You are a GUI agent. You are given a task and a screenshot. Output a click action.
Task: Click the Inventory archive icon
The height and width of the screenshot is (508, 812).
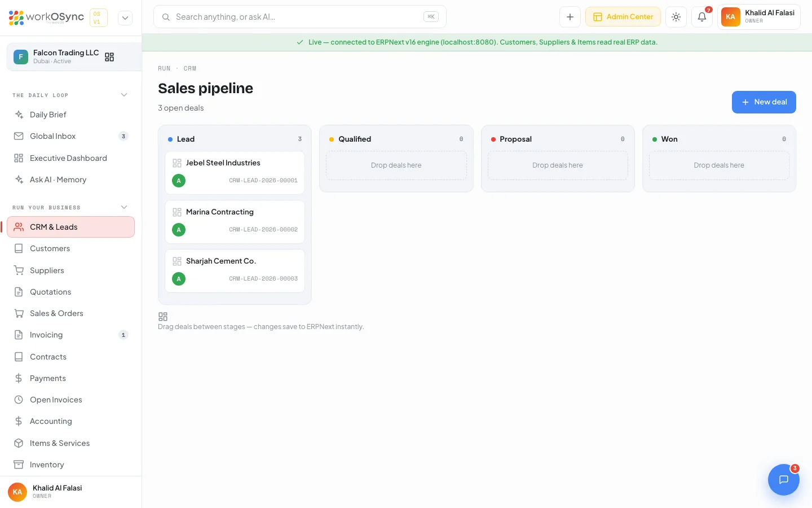[x=19, y=465]
